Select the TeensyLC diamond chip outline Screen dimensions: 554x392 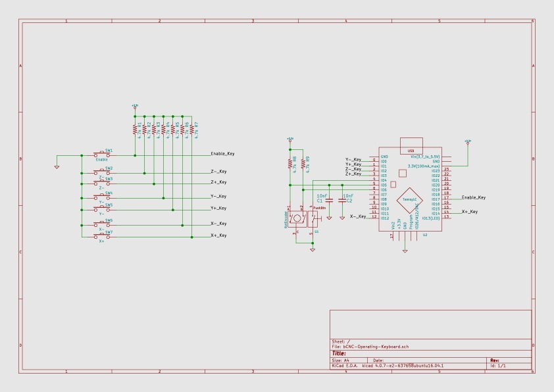click(409, 200)
